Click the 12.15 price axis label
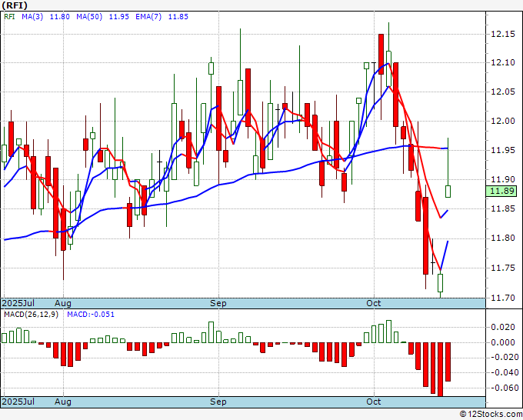 [x=503, y=34]
